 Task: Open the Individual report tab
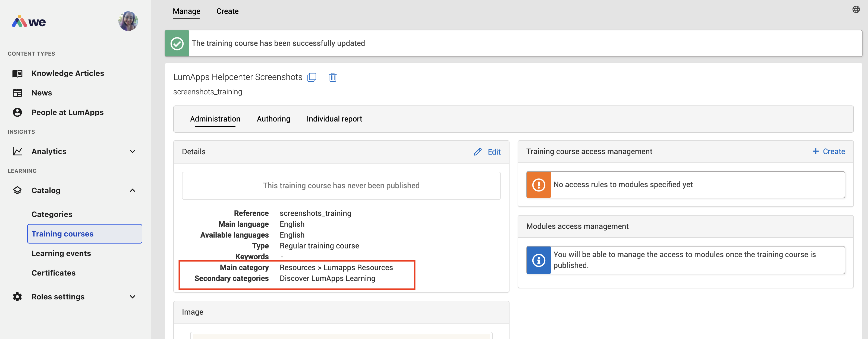pos(334,119)
